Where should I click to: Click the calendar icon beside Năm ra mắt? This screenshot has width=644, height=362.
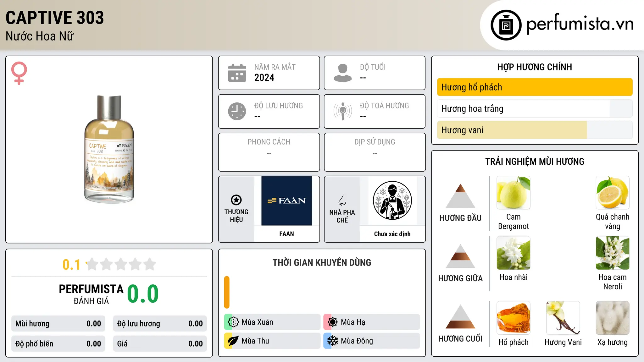tap(237, 73)
